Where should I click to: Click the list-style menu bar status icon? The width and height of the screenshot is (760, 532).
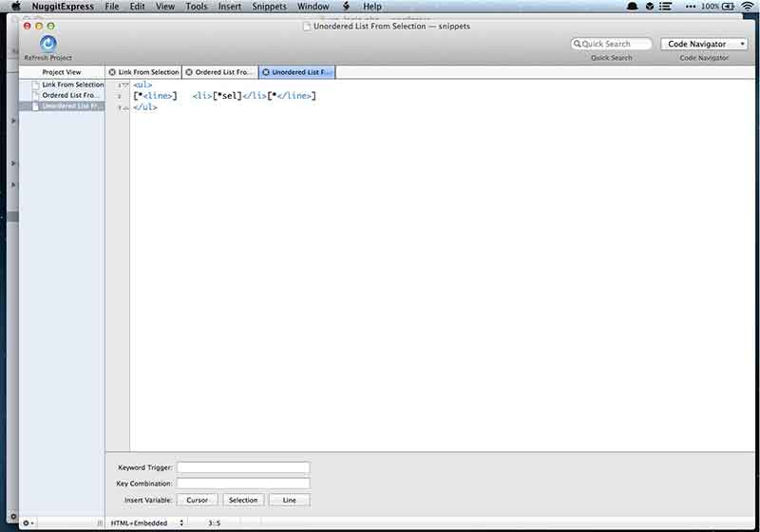point(665,7)
